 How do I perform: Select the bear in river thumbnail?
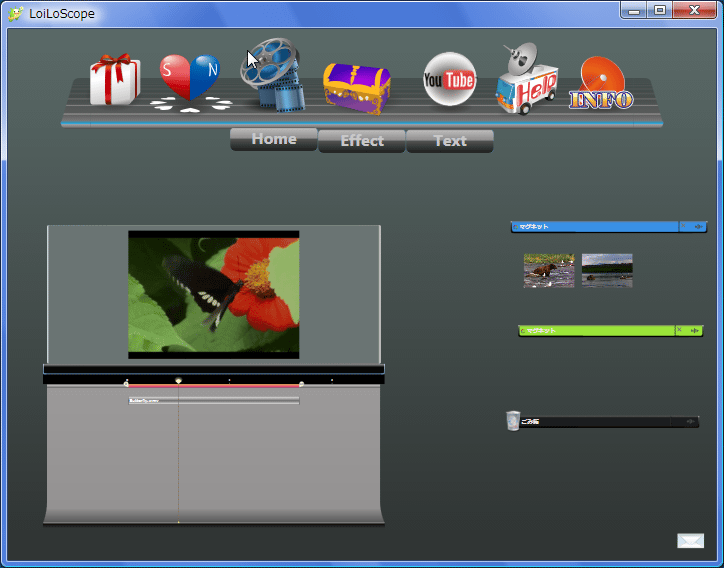tap(549, 270)
